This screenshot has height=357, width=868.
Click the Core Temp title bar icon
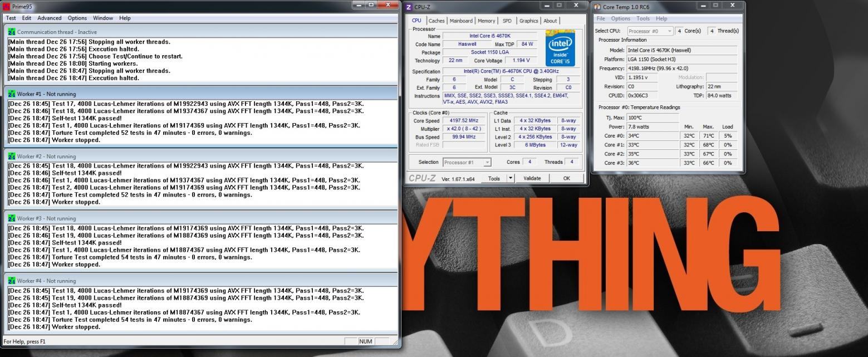point(597,7)
